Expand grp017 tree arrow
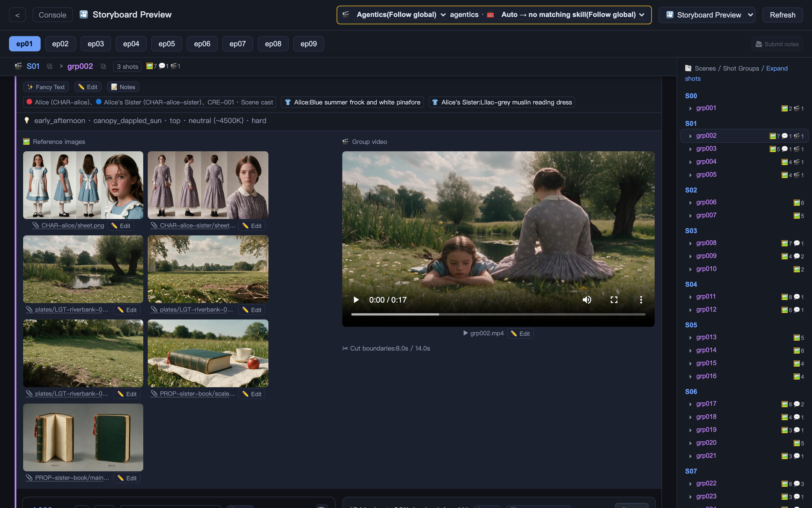Image resolution: width=812 pixels, height=508 pixels. (690, 404)
